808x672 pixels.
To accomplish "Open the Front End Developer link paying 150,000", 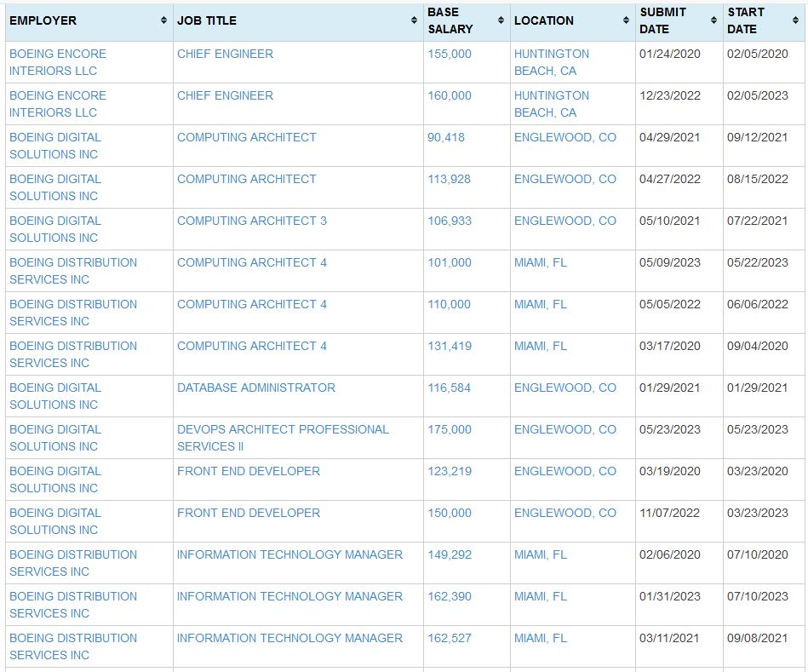I will click(x=249, y=513).
